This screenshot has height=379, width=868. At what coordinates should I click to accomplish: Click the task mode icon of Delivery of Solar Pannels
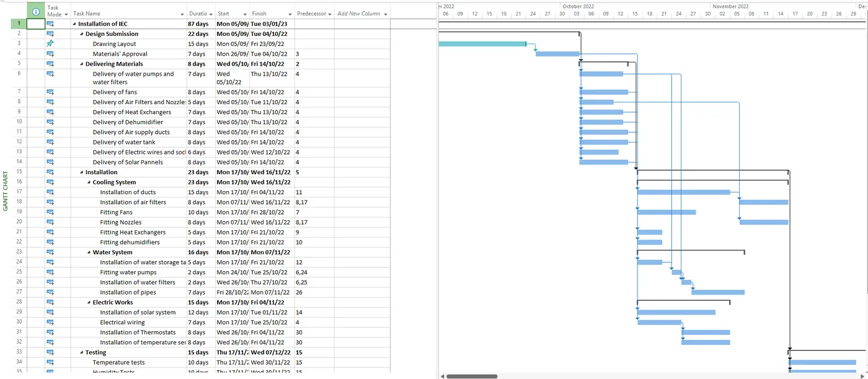[50, 162]
